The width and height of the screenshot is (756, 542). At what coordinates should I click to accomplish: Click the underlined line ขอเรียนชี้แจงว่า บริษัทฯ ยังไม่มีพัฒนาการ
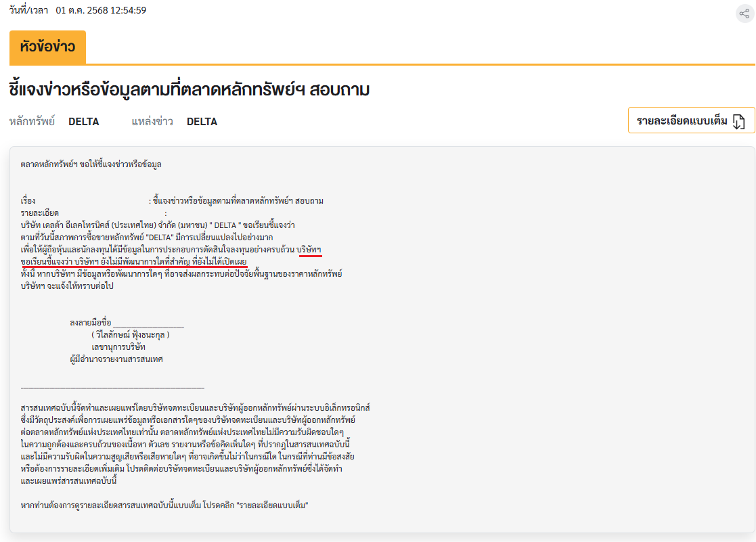[133, 261]
